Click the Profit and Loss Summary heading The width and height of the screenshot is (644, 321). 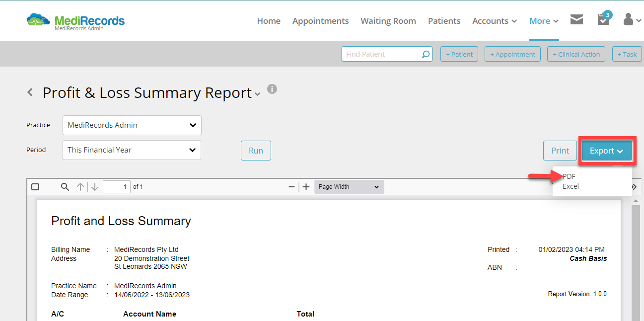click(x=121, y=221)
